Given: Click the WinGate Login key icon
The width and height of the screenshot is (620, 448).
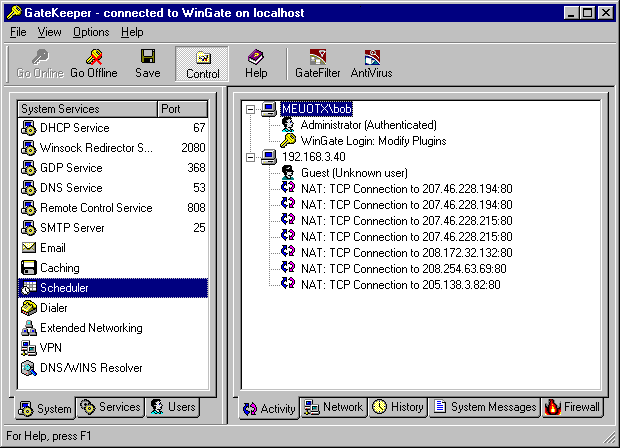Looking at the screenshot, I should (288, 141).
